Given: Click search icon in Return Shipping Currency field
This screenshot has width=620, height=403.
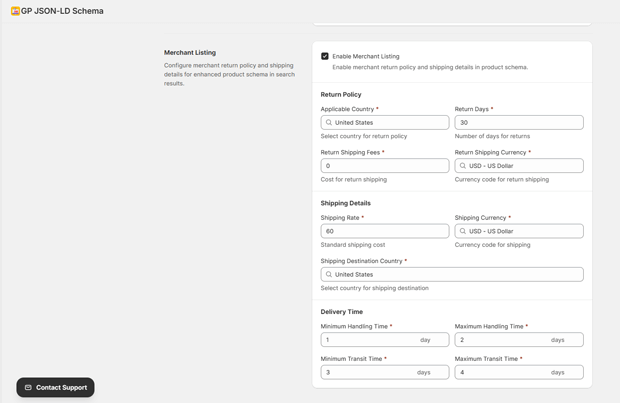Looking at the screenshot, I should pos(463,166).
